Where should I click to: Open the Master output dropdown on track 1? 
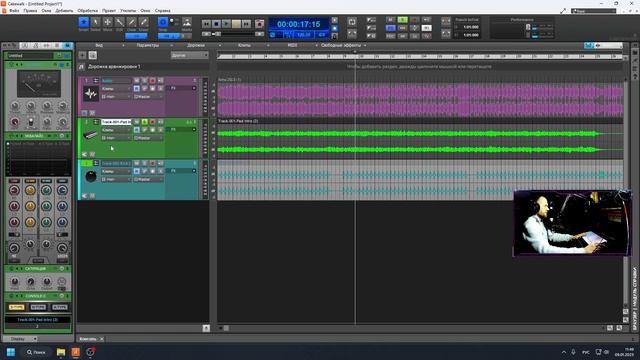(x=149, y=97)
